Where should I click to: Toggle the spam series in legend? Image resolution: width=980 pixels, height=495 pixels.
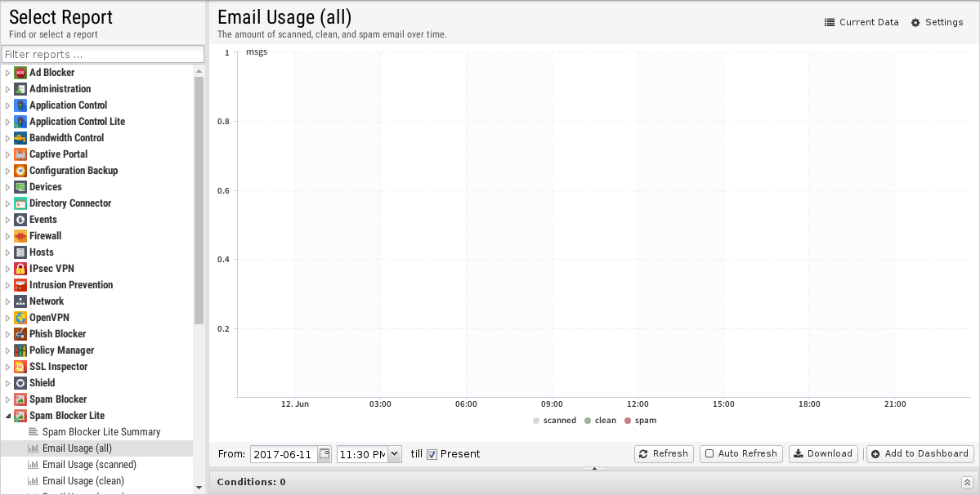pyautogui.click(x=641, y=421)
